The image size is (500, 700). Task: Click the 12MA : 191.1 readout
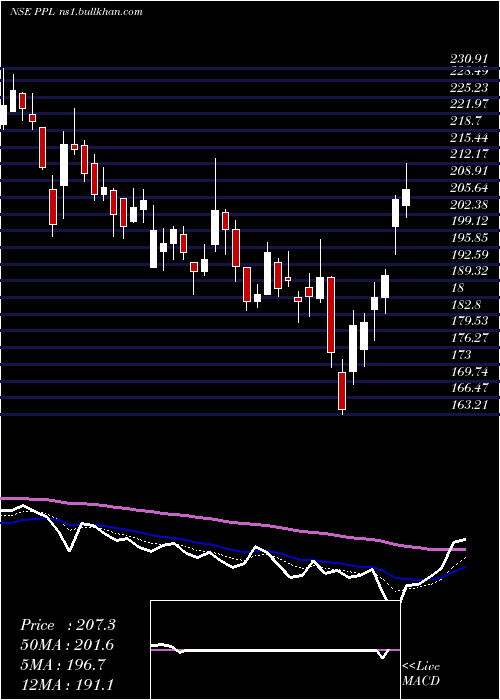tap(67, 685)
